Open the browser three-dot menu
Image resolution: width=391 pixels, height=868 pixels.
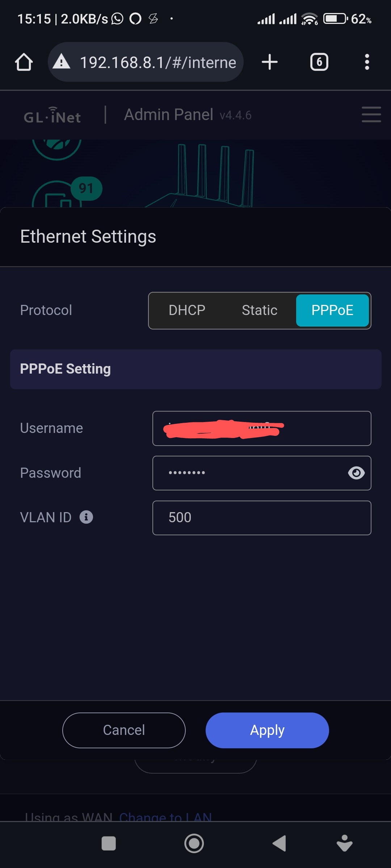pos(367,62)
